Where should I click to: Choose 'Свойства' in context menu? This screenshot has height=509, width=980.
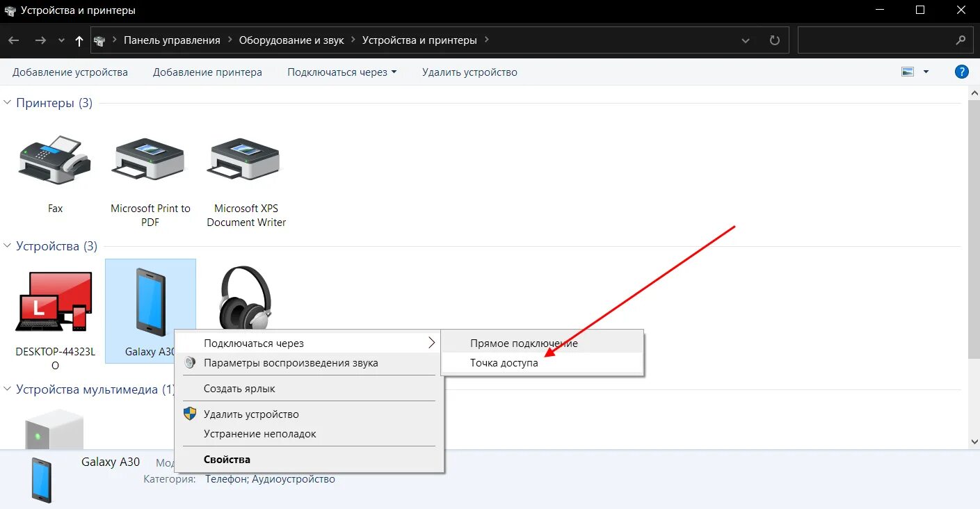point(309,460)
